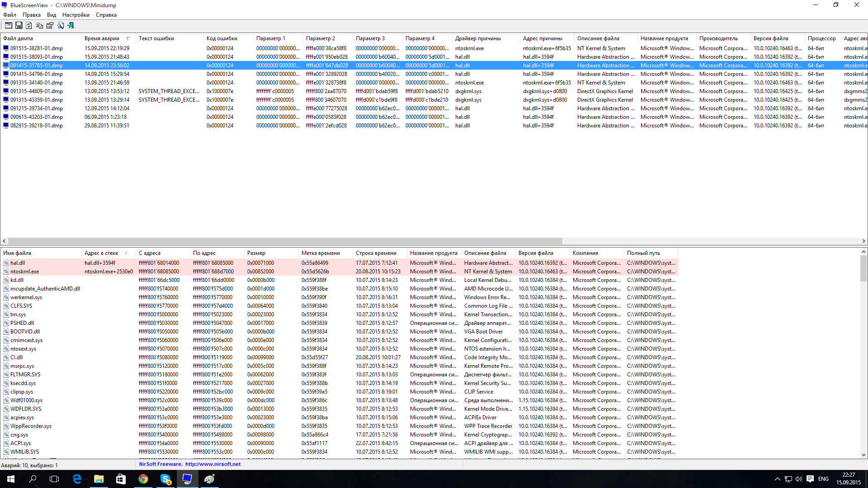Click the Copy selected items icon
This screenshot has width=868, height=488.
coord(39,25)
